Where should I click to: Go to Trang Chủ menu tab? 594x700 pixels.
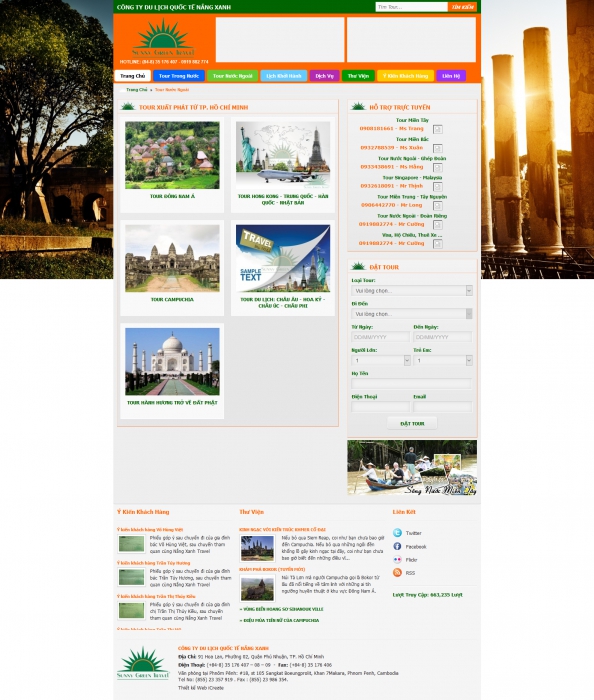point(133,76)
